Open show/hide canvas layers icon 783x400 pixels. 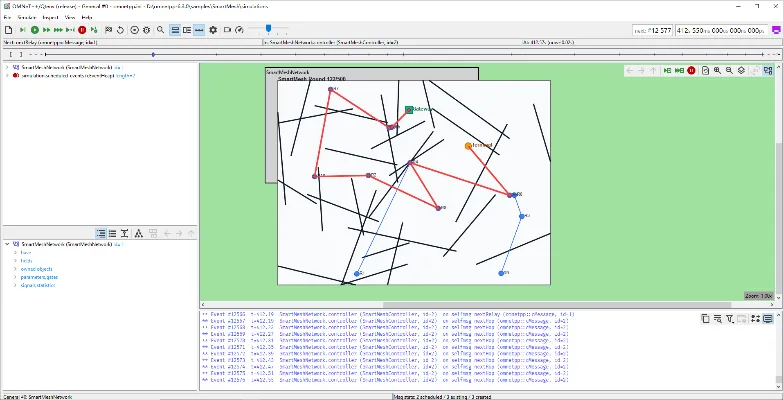click(742, 70)
